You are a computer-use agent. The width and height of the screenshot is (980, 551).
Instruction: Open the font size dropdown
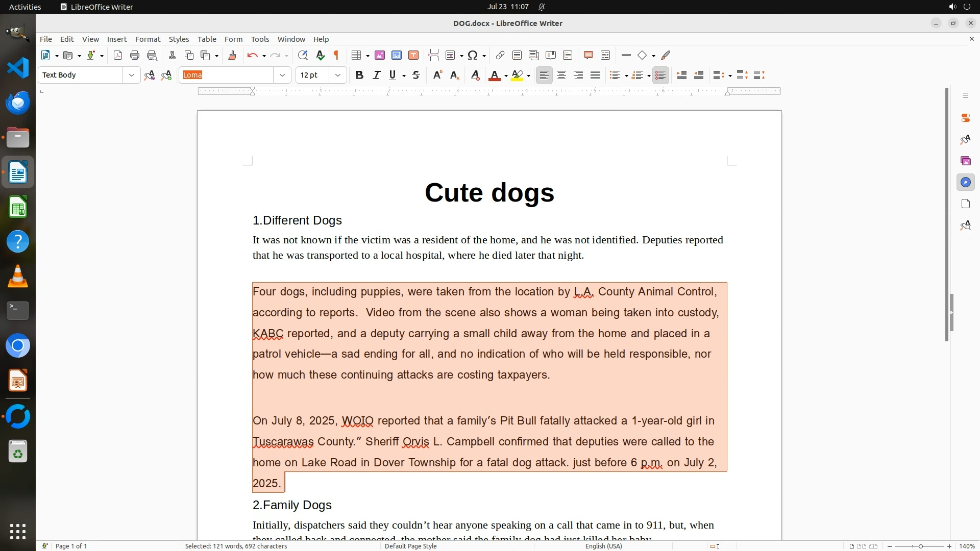click(x=338, y=76)
